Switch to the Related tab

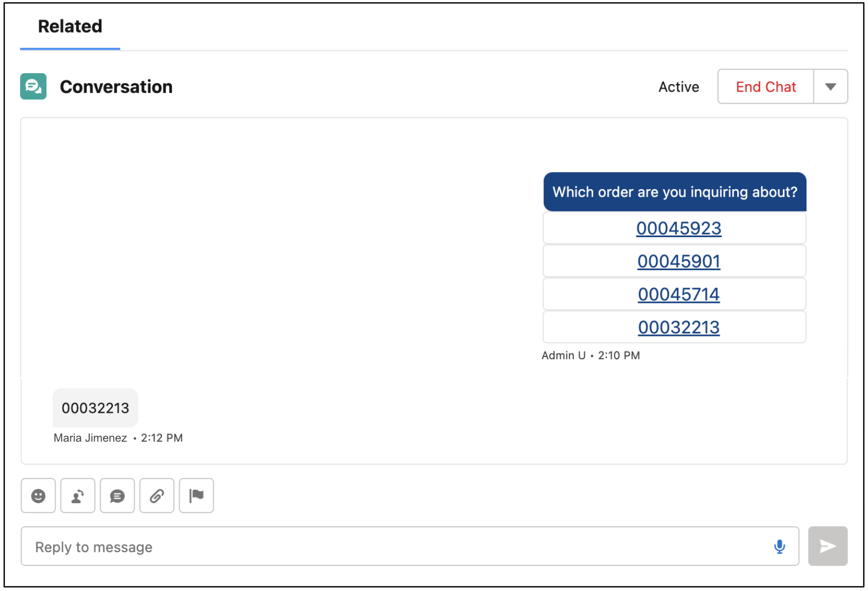69,26
